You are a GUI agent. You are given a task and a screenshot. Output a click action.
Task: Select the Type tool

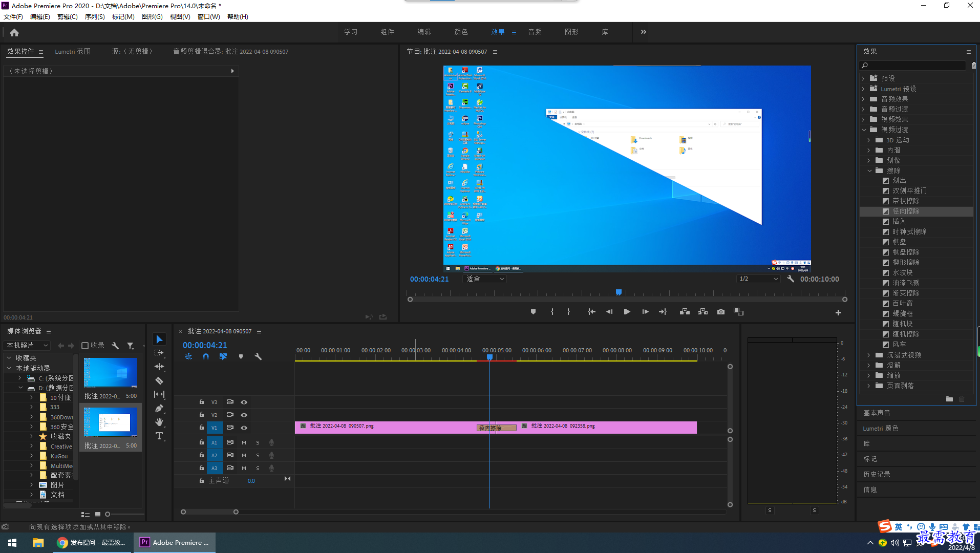(159, 436)
